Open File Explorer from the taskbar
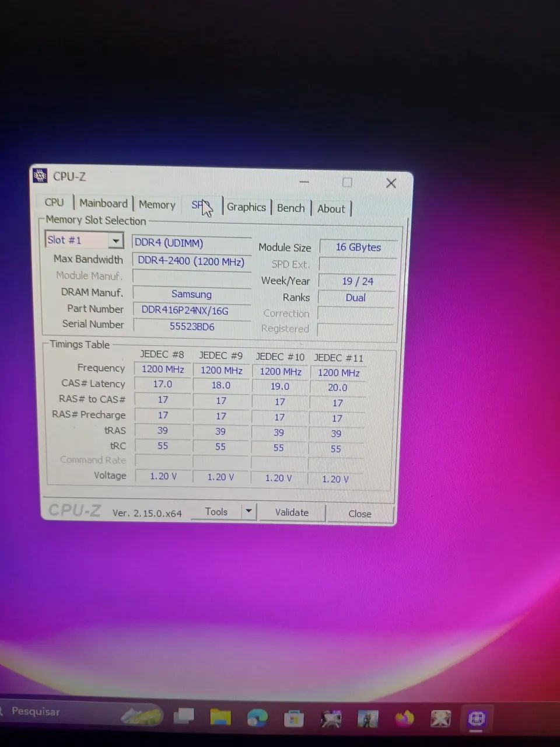Image resolution: width=560 pixels, height=747 pixels. pos(220,717)
